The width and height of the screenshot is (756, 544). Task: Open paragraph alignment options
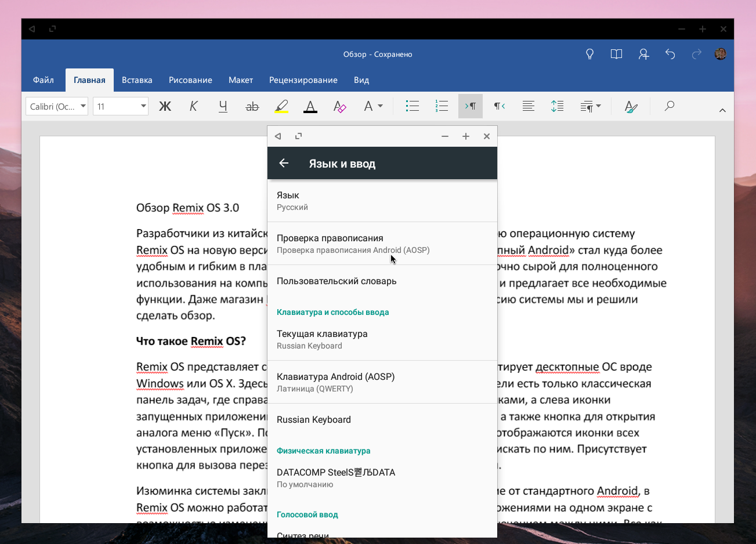(x=529, y=106)
